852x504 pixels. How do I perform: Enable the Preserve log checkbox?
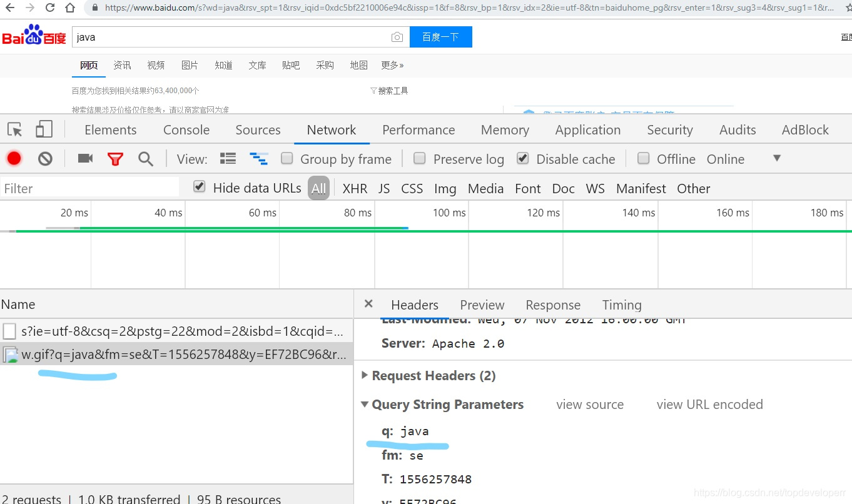pyautogui.click(x=420, y=158)
